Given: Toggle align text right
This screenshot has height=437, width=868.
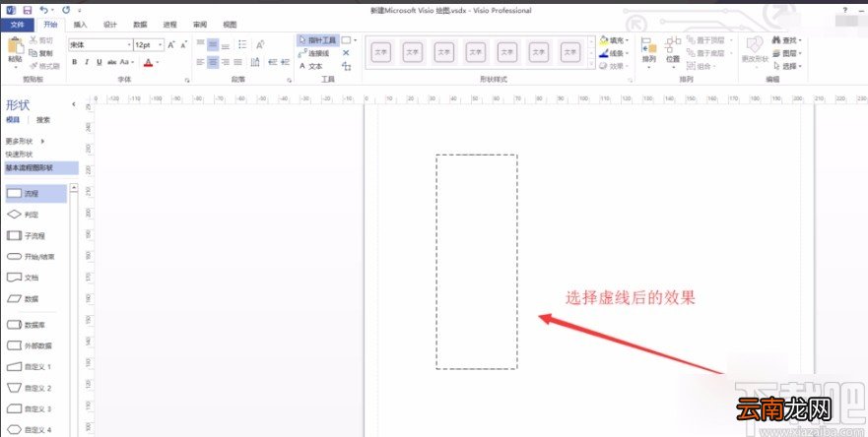Looking at the screenshot, I should click(226, 62).
